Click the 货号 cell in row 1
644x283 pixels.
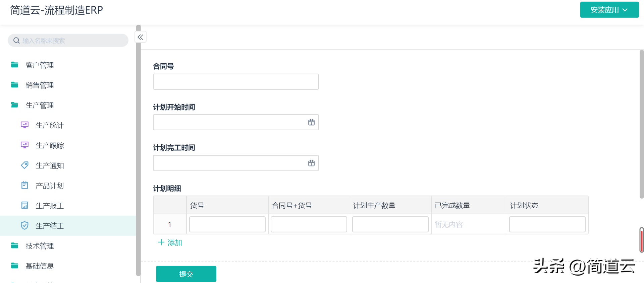(227, 224)
